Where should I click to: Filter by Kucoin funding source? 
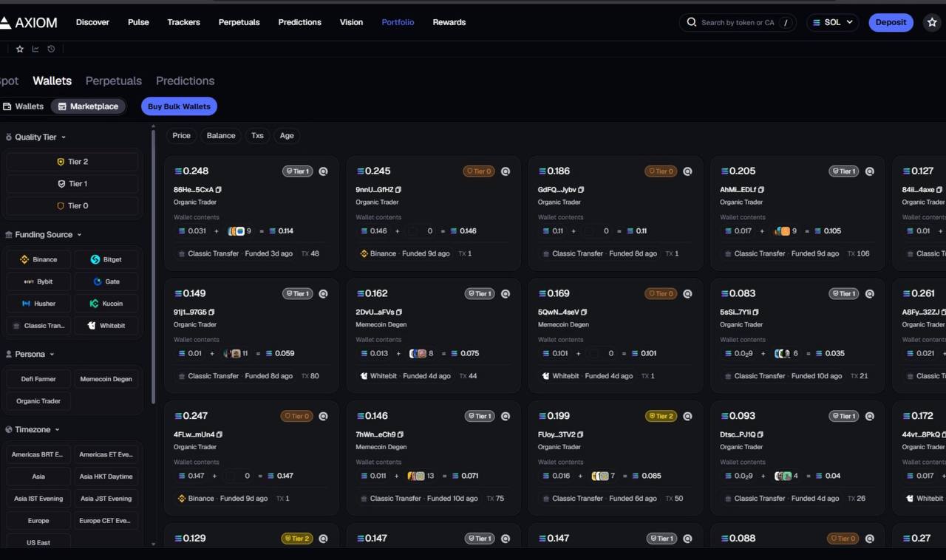[x=106, y=304]
